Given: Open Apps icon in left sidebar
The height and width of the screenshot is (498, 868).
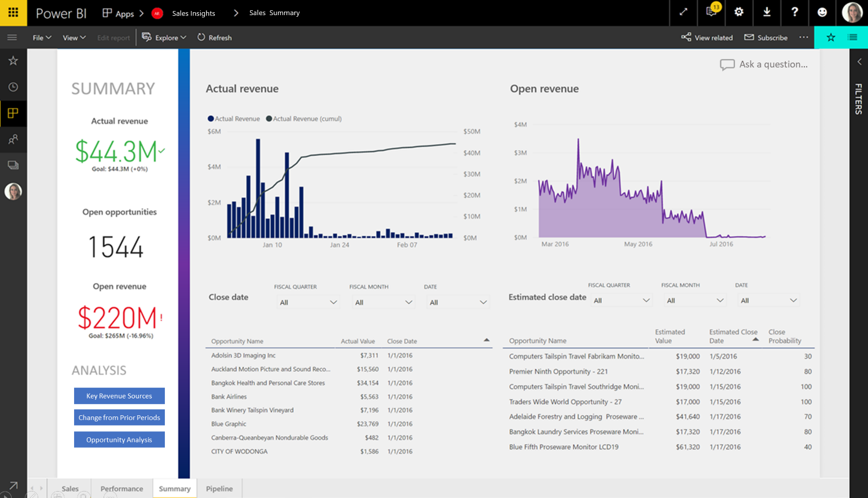Looking at the screenshot, I should [x=13, y=113].
